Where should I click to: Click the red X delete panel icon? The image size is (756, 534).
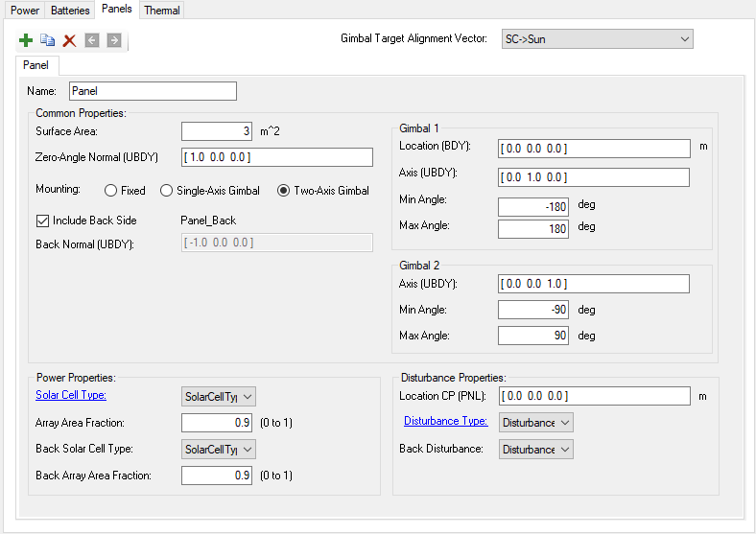pyautogui.click(x=69, y=40)
